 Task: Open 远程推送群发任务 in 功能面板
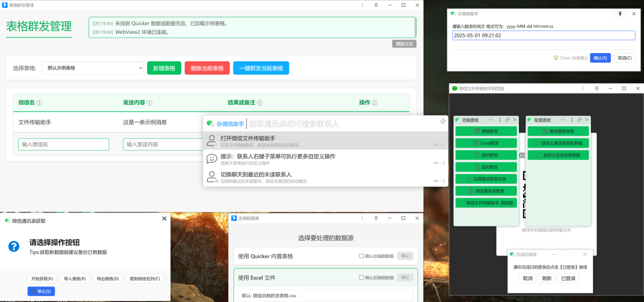[486, 179]
